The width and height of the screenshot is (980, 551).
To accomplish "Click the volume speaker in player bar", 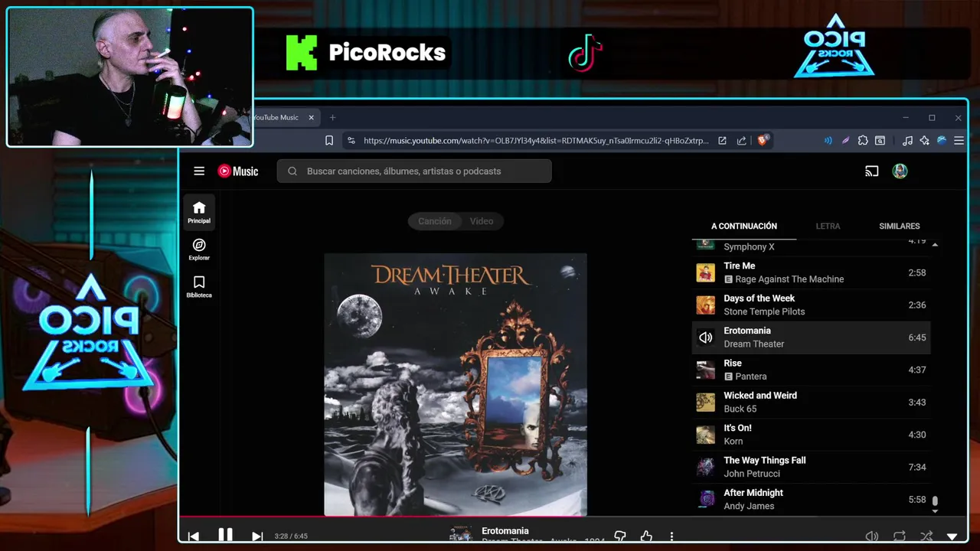I will (871, 536).
